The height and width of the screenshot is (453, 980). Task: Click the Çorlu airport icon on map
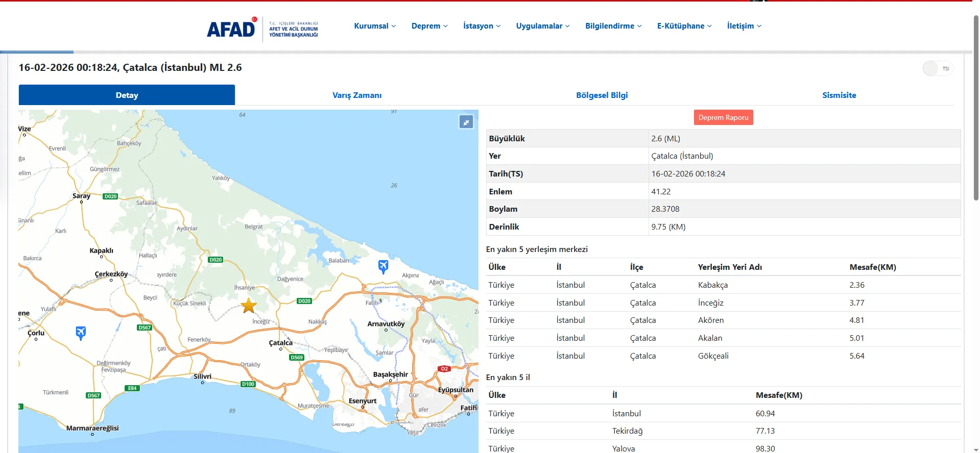(81, 333)
